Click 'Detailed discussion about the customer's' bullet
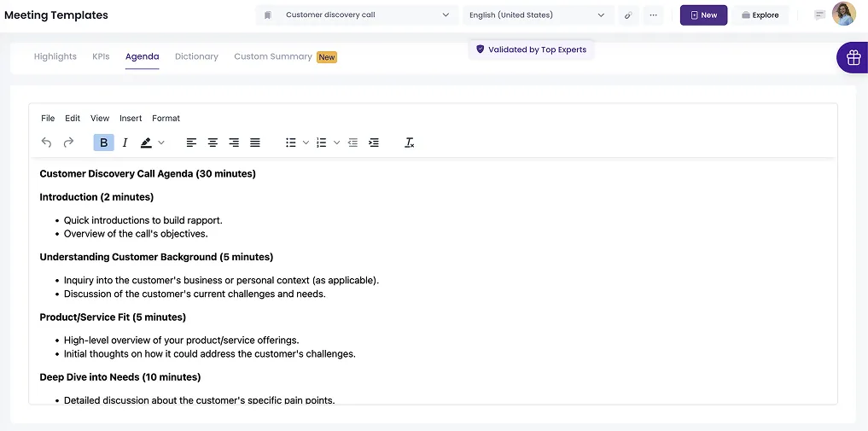Screen dimensions: 868x431 tap(199, 399)
